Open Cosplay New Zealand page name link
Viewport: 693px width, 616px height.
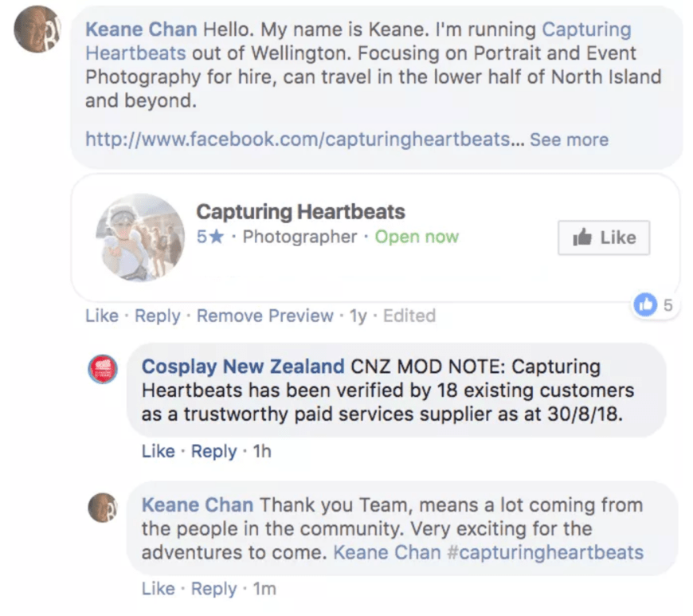tap(243, 367)
